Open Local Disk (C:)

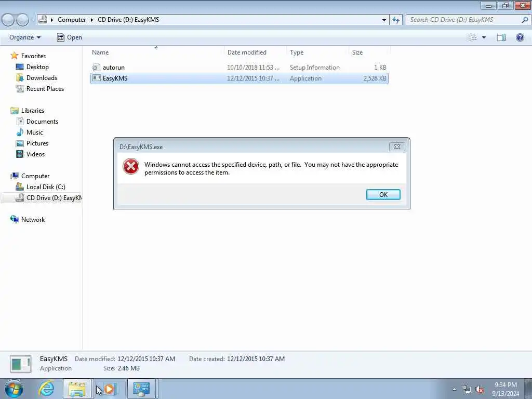[x=46, y=187]
